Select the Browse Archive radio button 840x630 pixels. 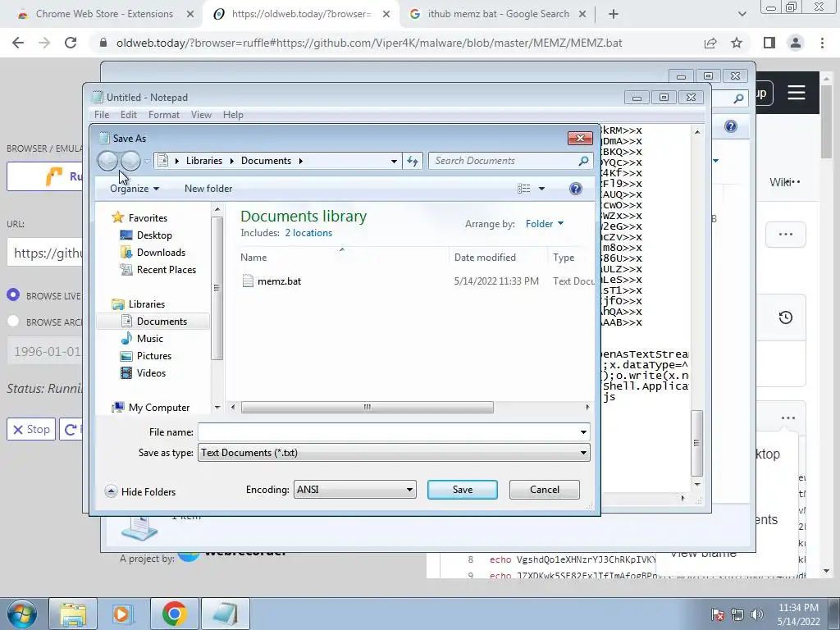tap(13, 322)
